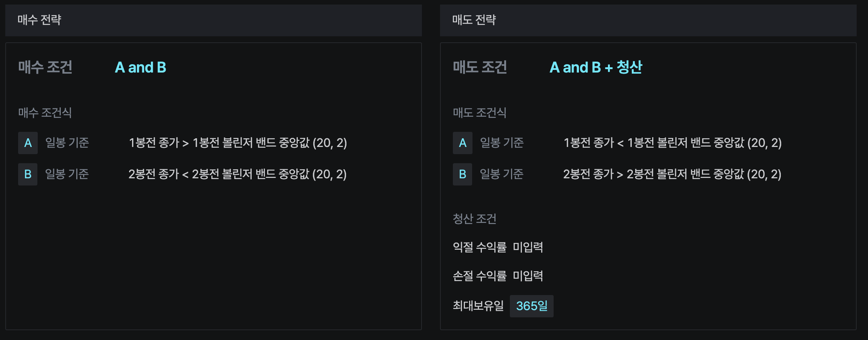Image resolution: width=868 pixels, height=340 pixels.
Task: Open the 365일 max holding days badge
Action: point(531,306)
